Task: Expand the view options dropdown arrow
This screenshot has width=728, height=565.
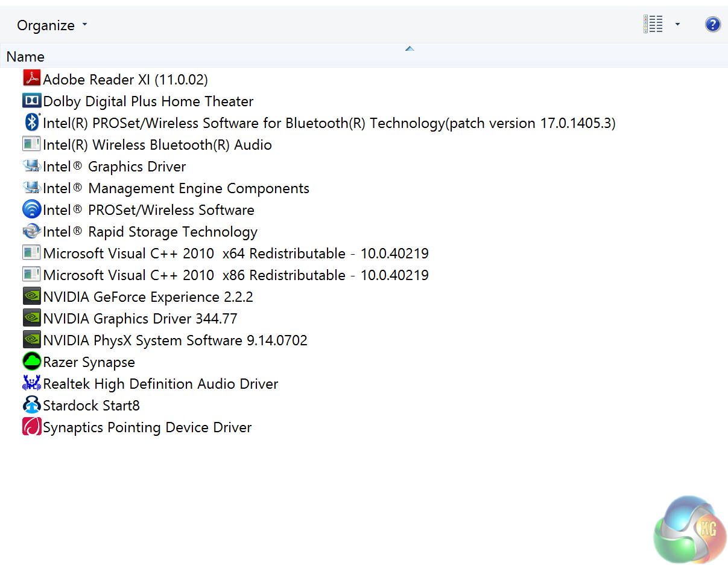Action: point(677,25)
